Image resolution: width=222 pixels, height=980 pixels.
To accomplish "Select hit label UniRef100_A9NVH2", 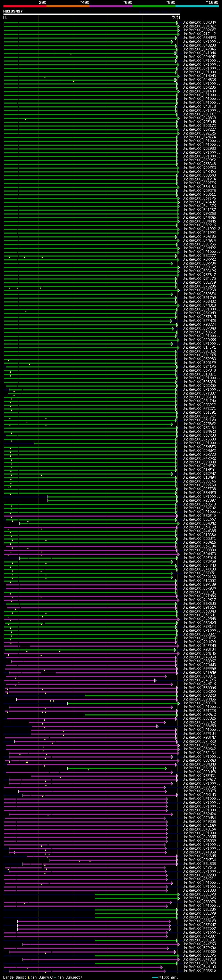I will (199, 57).
